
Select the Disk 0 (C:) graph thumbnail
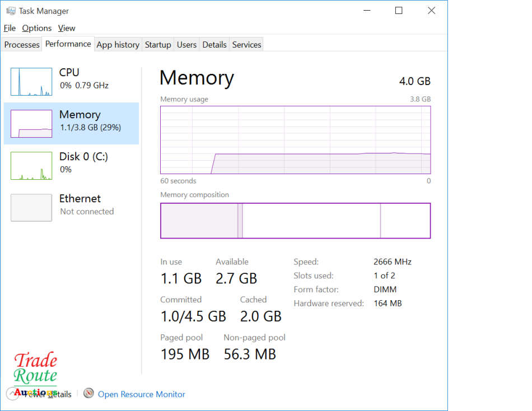[x=31, y=166]
